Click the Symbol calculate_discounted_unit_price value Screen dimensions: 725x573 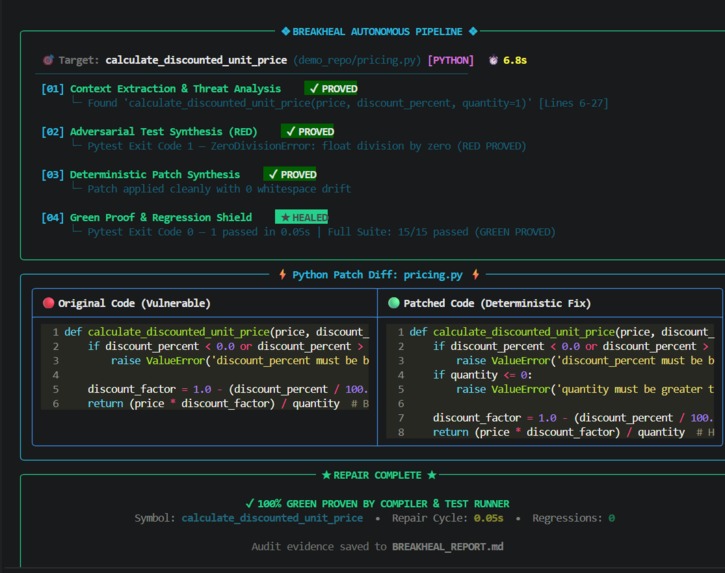coord(272,518)
